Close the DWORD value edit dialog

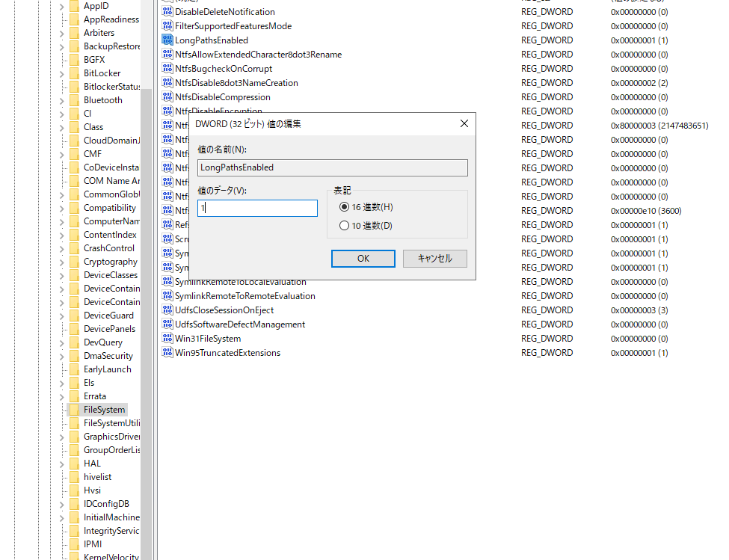point(464,123)
